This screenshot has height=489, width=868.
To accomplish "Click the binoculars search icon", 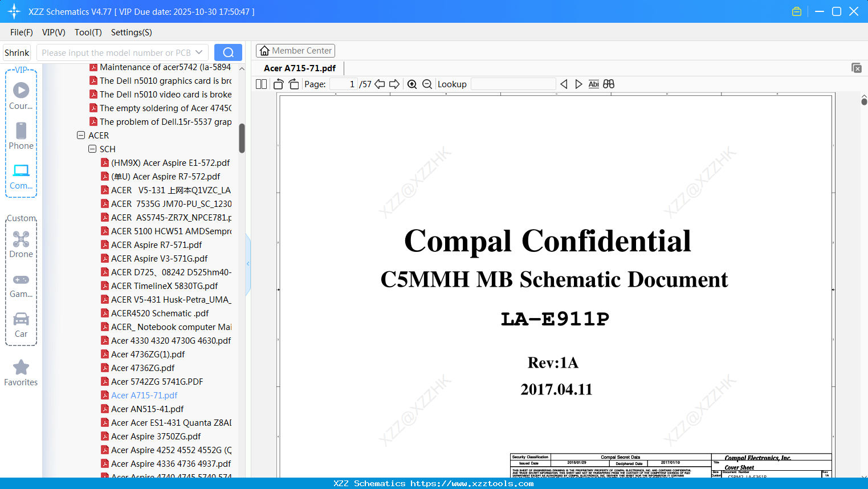I will (609, 84).
